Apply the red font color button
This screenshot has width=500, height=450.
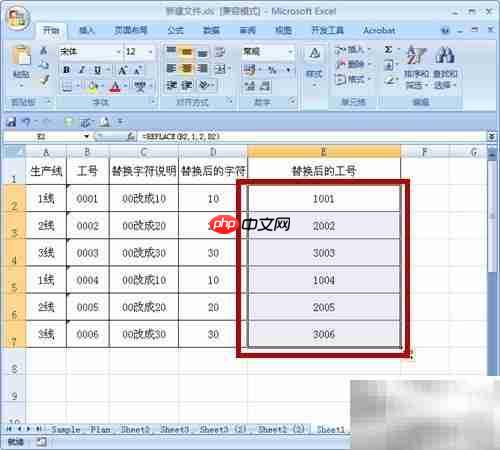115,87
